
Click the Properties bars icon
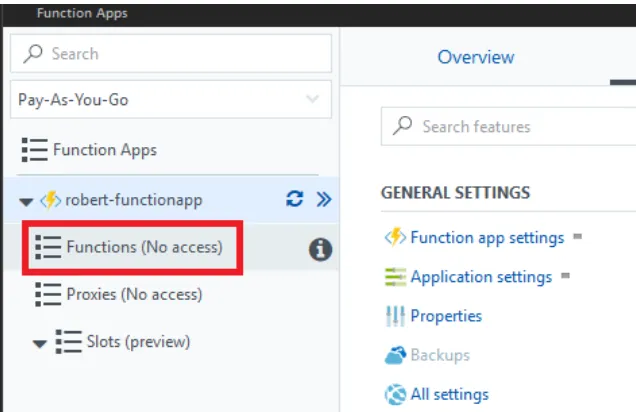(x=395, y=316)
